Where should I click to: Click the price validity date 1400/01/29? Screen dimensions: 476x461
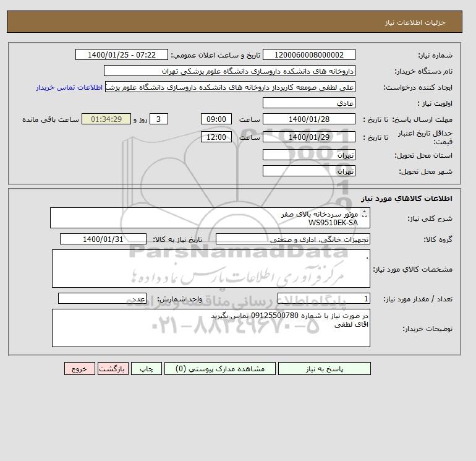[x=308, y=137]
